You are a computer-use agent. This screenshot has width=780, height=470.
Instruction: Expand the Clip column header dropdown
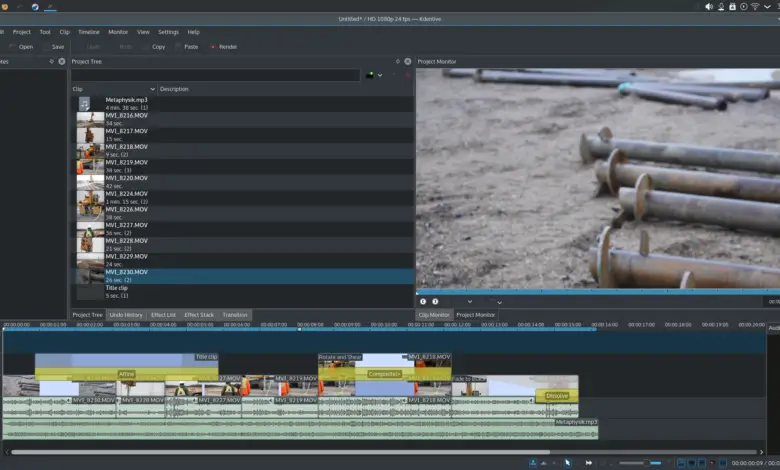point(152,89)
